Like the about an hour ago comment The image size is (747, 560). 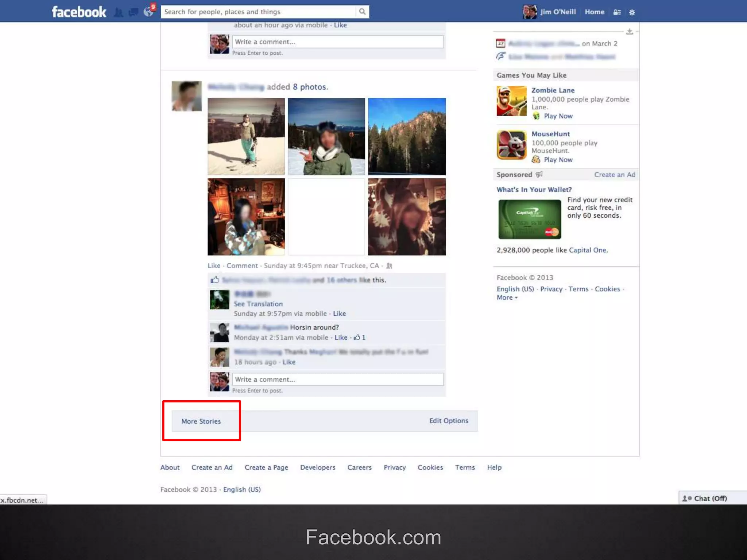[340, 25]
